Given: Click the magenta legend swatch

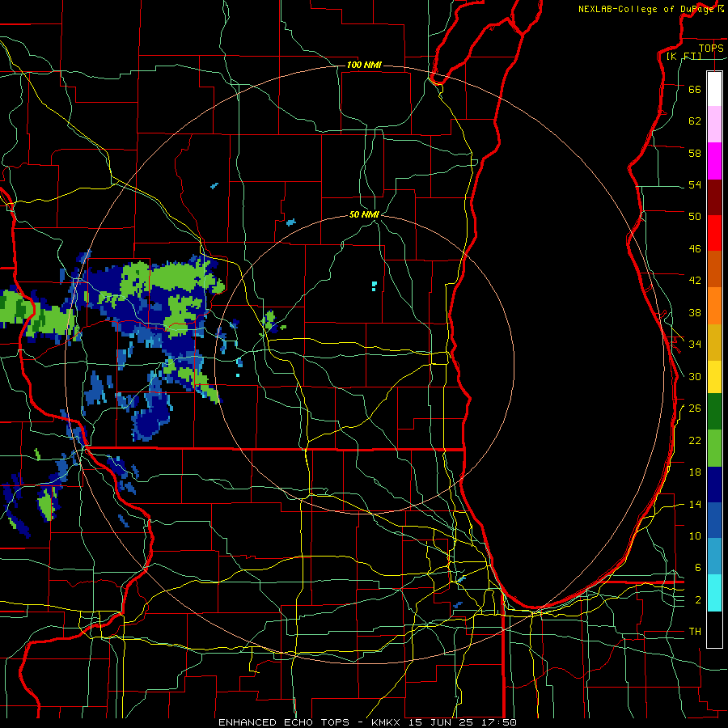Looking at the screenshot, I should (x=714, y=161).
